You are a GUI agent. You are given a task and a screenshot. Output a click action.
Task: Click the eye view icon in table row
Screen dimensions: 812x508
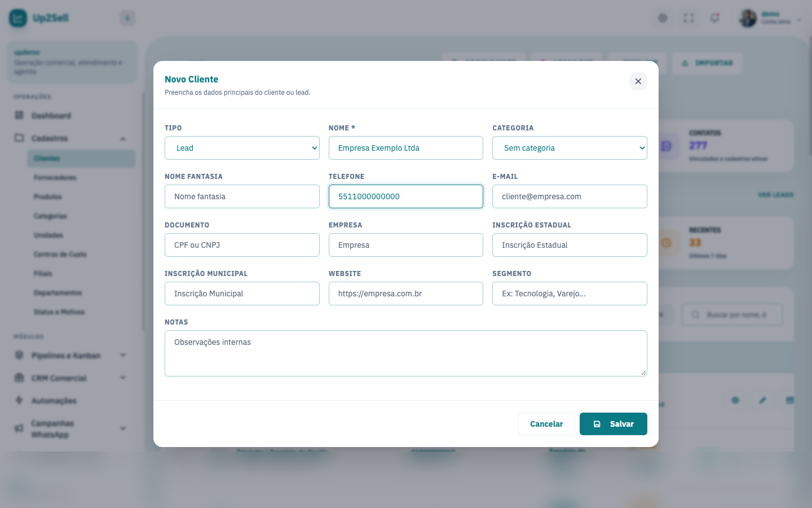tap(735, 400)
